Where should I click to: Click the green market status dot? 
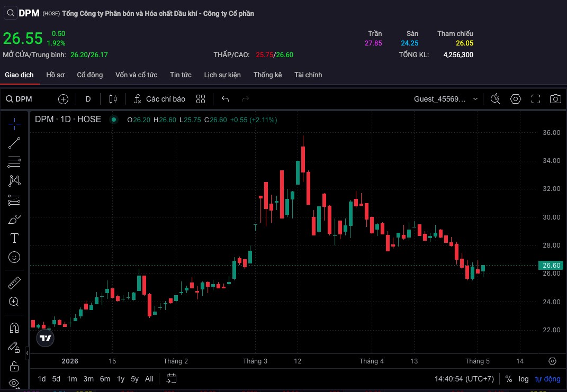click(114, 120)
